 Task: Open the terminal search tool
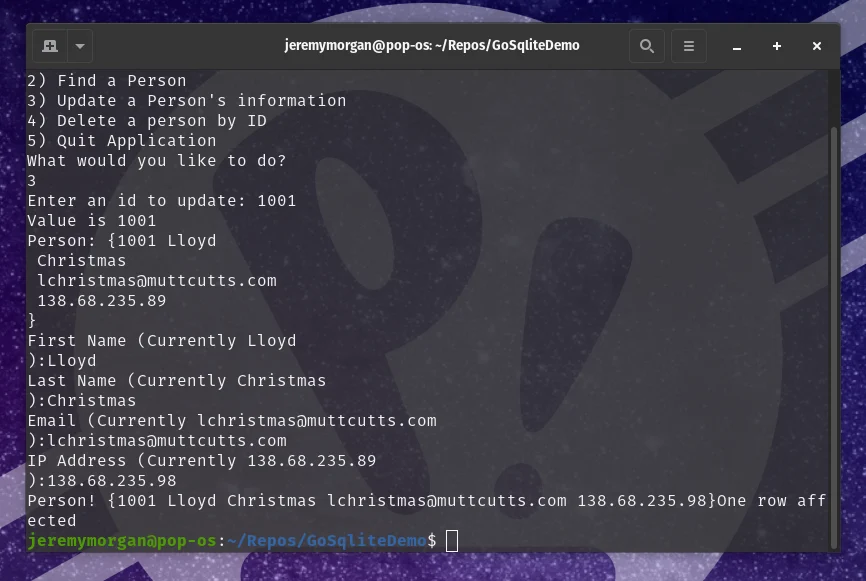click(647, 46)
